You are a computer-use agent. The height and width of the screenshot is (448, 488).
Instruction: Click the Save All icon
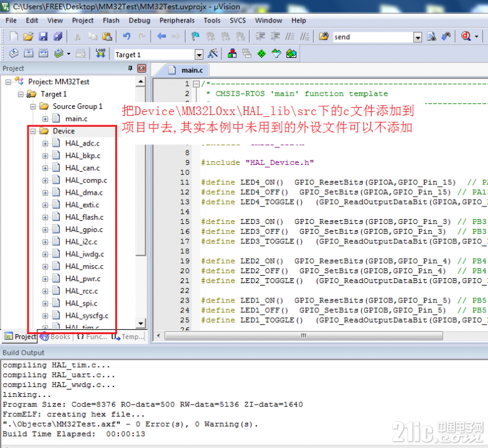tap(58, 36)
